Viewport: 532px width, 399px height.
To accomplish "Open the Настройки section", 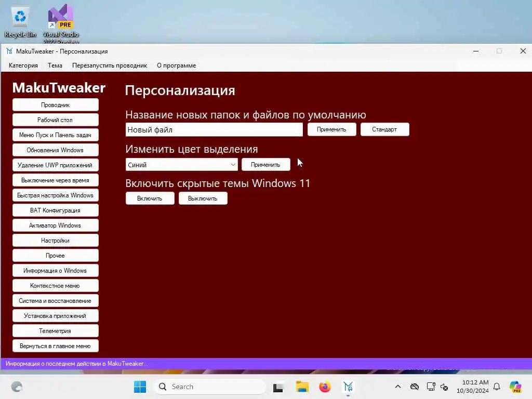I will point(55,241).
